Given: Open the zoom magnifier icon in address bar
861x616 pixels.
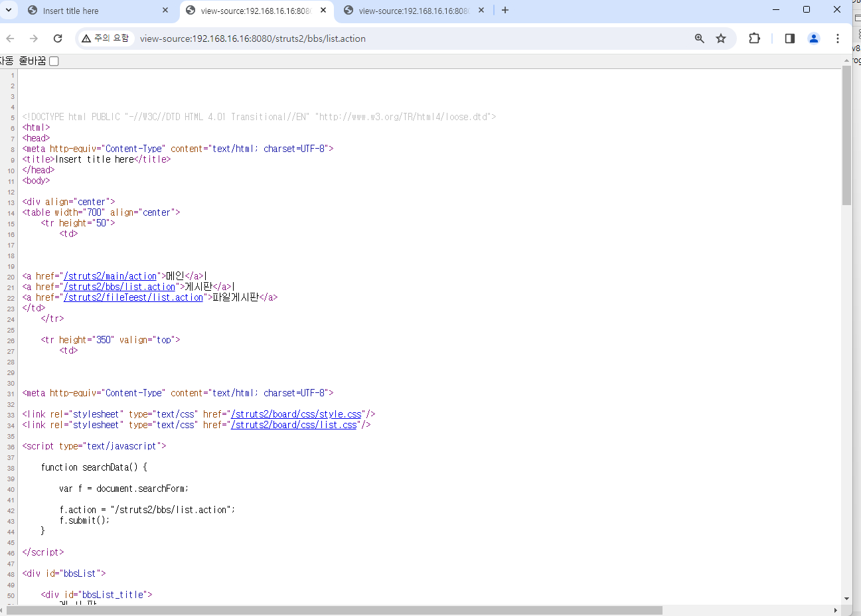Looking at the screenshot, I should (699, 38).
